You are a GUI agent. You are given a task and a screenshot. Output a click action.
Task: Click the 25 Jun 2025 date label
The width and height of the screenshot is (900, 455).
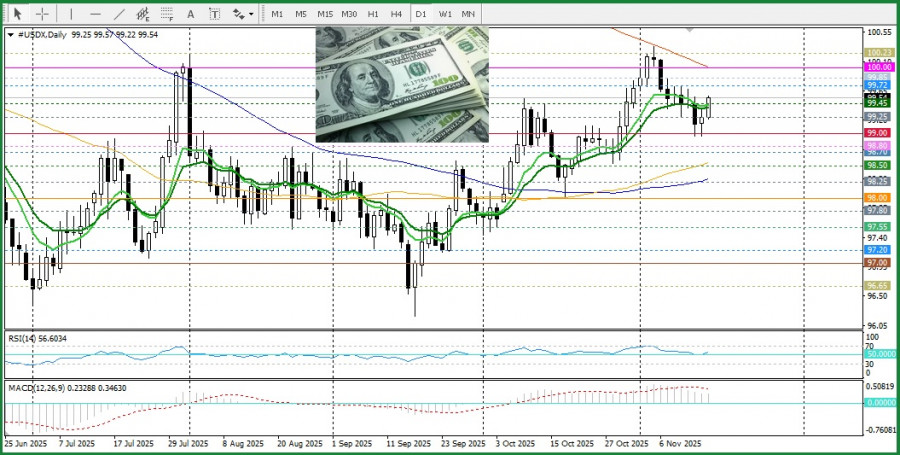[x=25, y=445]
